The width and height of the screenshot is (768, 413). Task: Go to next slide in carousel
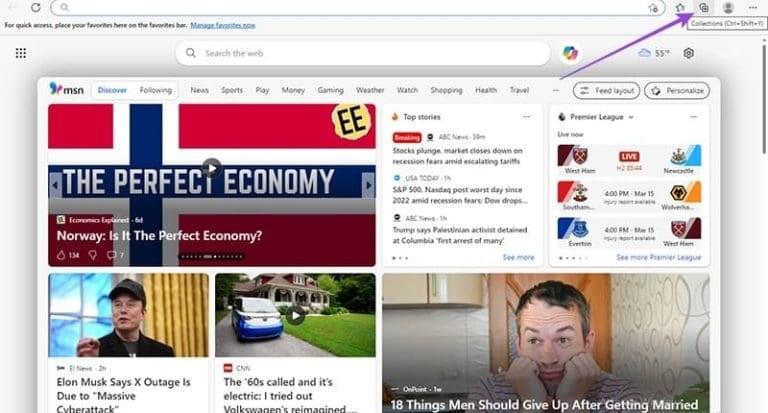click(368, 185)
